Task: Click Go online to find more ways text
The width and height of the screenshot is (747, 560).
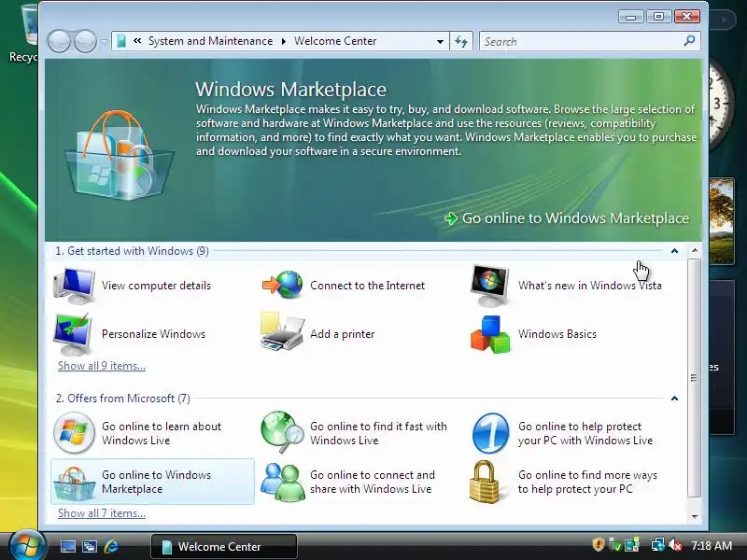Action: [x=587, y=482]
